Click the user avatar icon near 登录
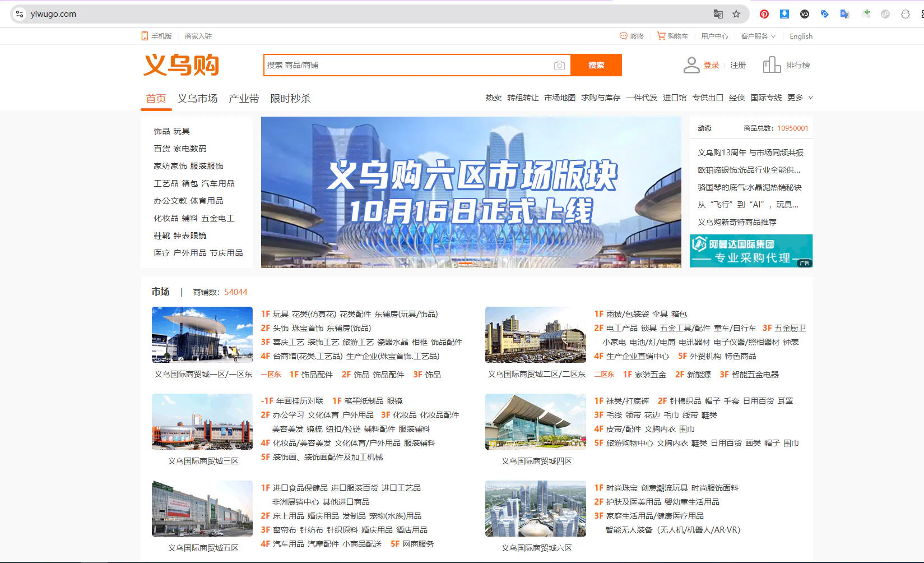This screenshot has height=563, width=924. tap(691, 65)
